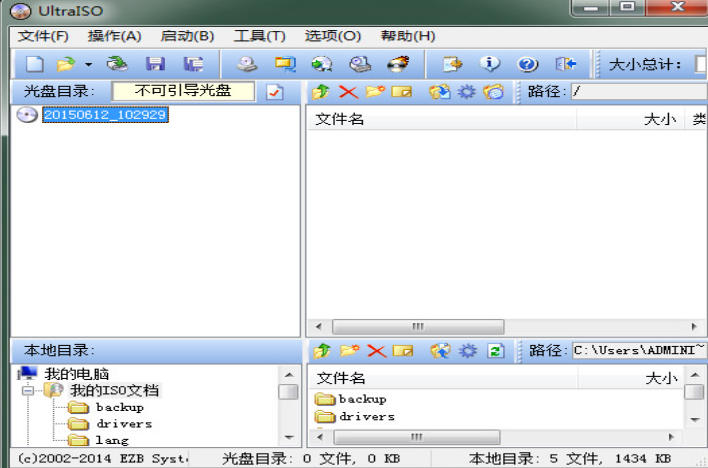708x468 pixels.
Task: Sort local file list by 文件名 column
Action: 443,378
